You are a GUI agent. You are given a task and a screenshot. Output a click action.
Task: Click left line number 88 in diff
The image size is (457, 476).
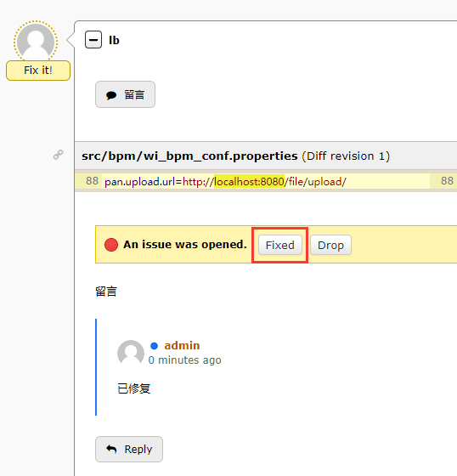click(92, 181)
